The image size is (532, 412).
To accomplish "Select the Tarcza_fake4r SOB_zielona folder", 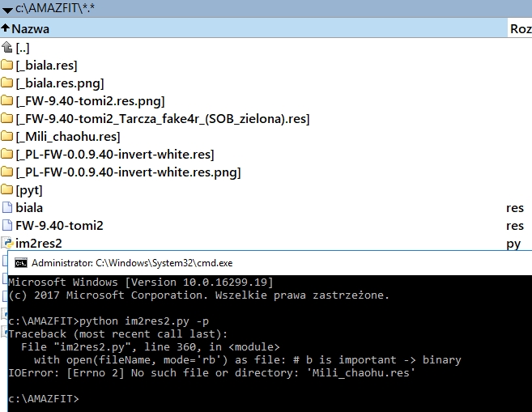I will point(162,119).
